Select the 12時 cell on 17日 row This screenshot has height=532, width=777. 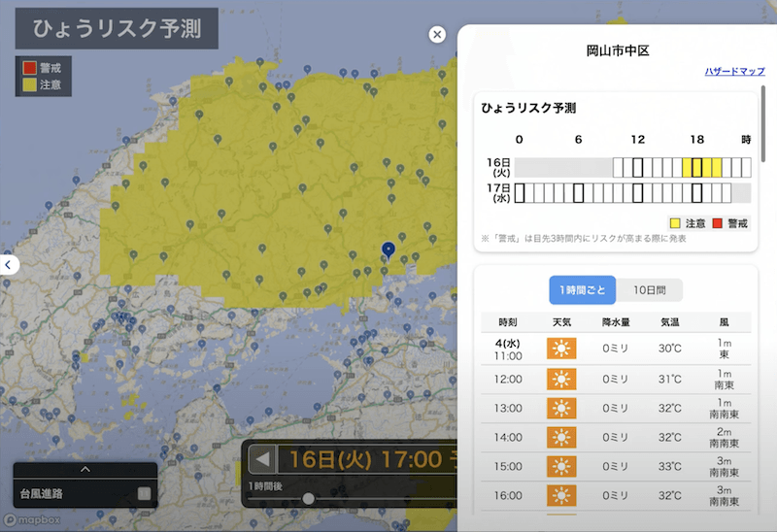click(x=637, y=193)
